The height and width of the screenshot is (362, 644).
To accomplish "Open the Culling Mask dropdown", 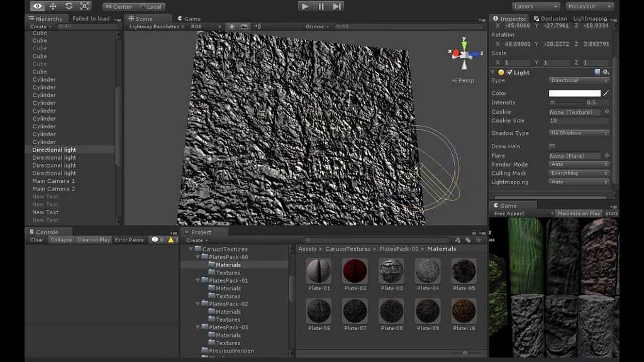I will coord(578,173).
